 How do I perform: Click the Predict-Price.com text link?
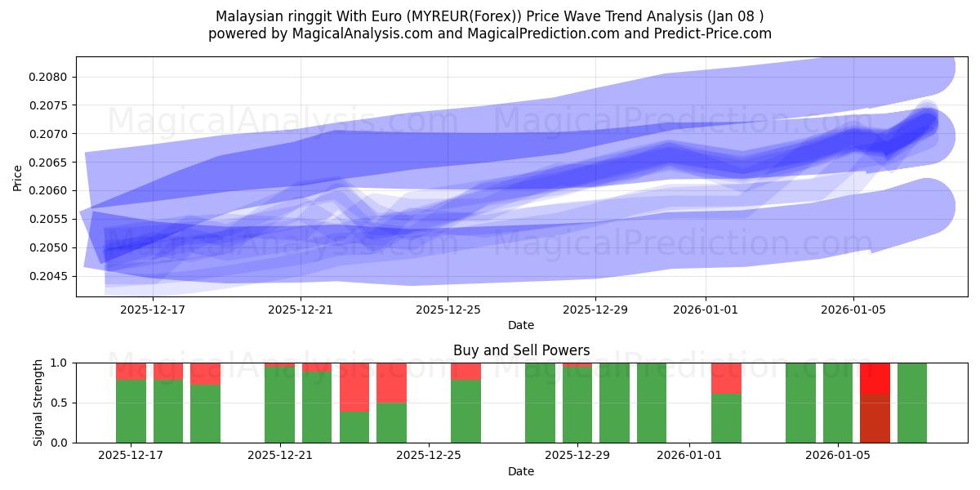point(707,33)
